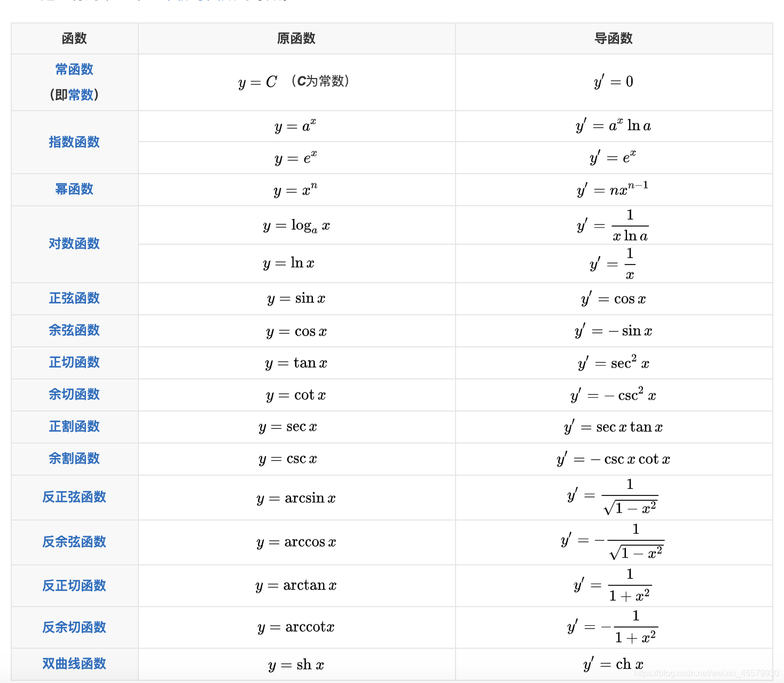This screenshot has height=683, width=784.
Task: Click the derivative y′ = e^x
Action: [613, 157]
